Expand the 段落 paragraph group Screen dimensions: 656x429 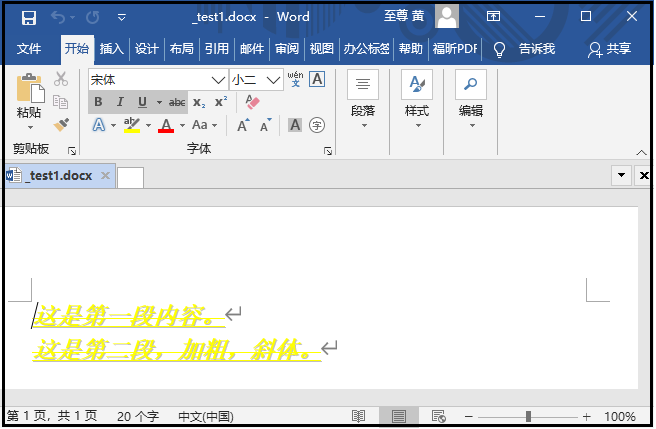tap(363, 99)
